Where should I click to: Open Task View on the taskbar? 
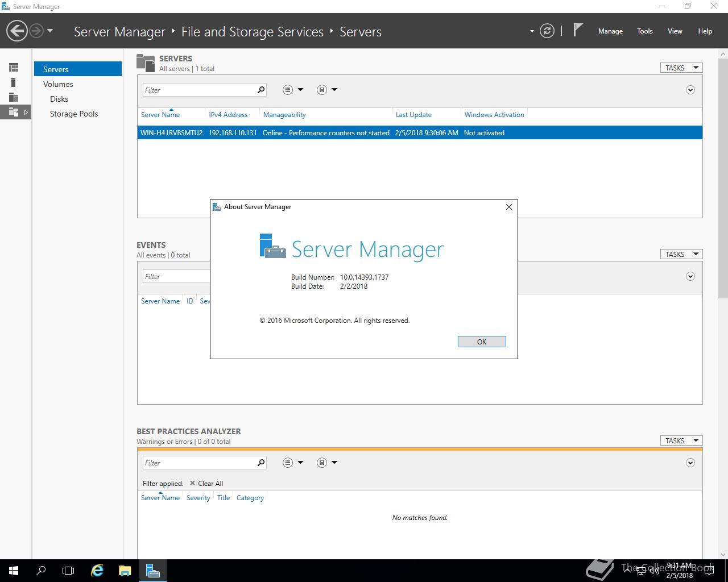click(68, 571)
